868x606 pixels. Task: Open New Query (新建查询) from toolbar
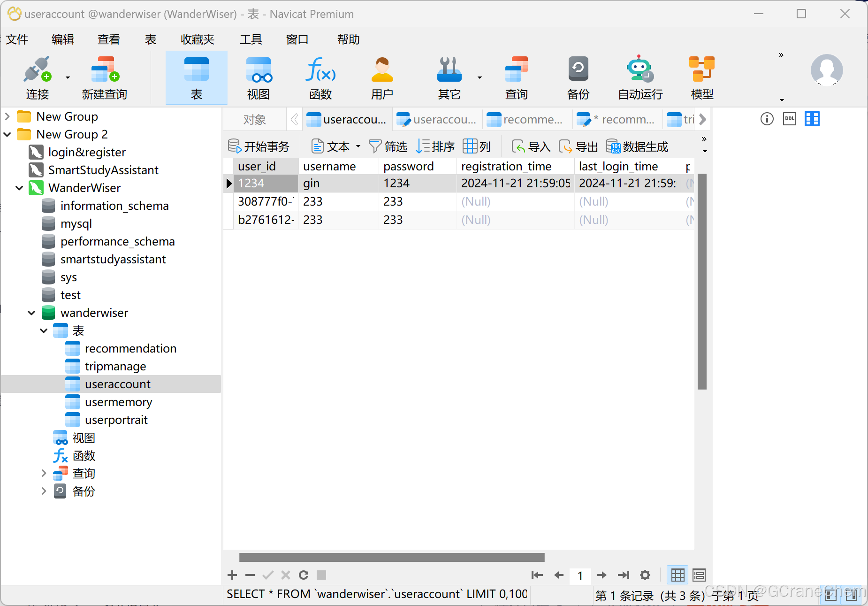pos(105,78)
